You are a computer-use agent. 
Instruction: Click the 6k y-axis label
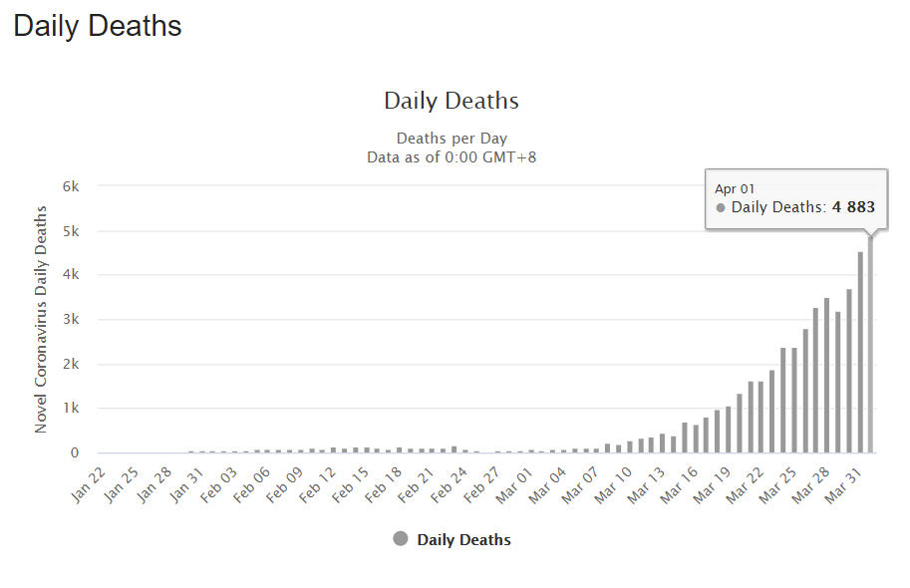pyautogui.click(x=69, y=186)
